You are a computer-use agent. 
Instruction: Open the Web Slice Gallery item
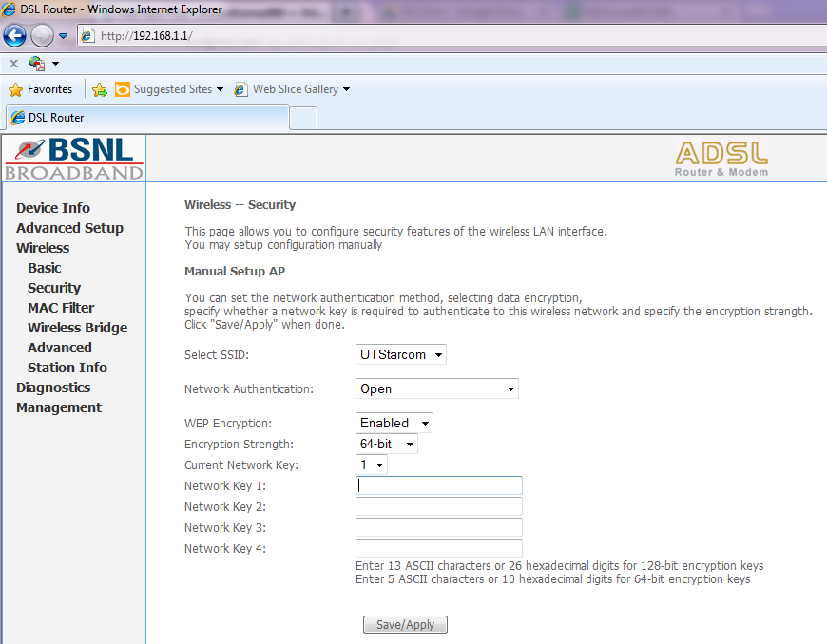tap(293, 89)
